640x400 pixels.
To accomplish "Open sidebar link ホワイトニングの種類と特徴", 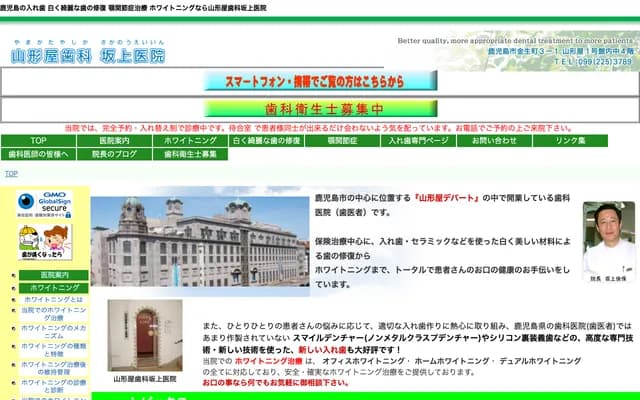I will pos(54,350).
